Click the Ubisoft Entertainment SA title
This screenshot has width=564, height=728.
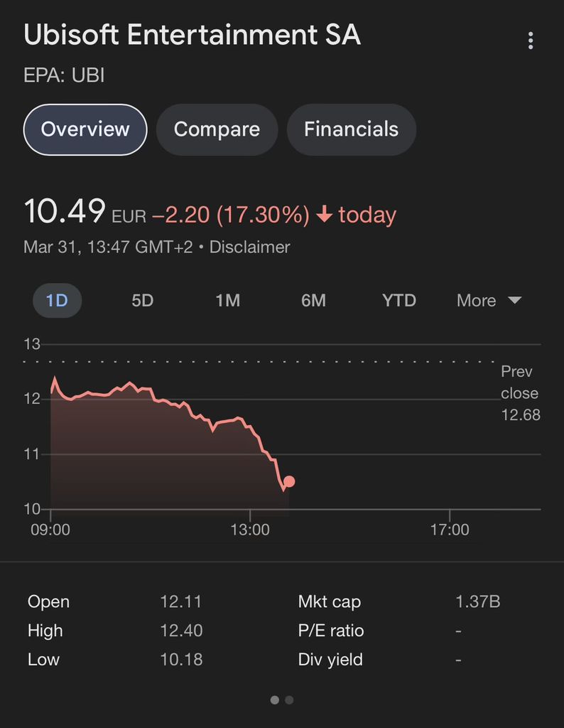[x=192, y=35]
